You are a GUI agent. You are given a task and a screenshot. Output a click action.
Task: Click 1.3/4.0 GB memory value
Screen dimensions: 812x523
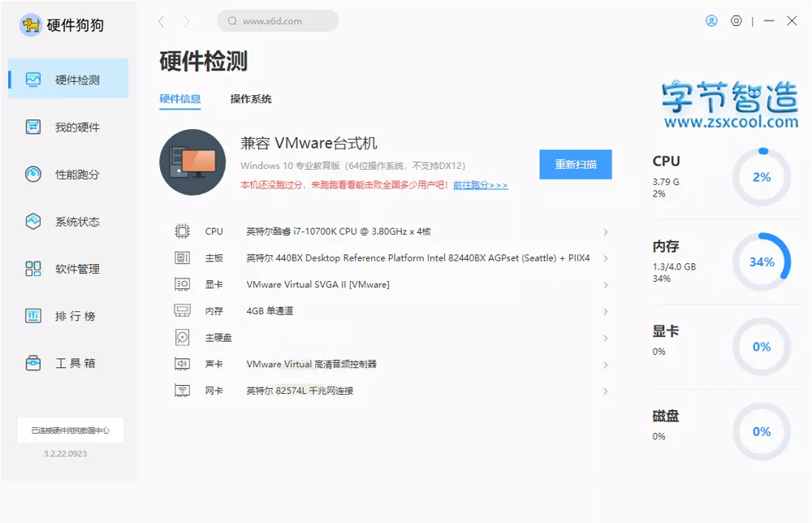pos(674,266)
